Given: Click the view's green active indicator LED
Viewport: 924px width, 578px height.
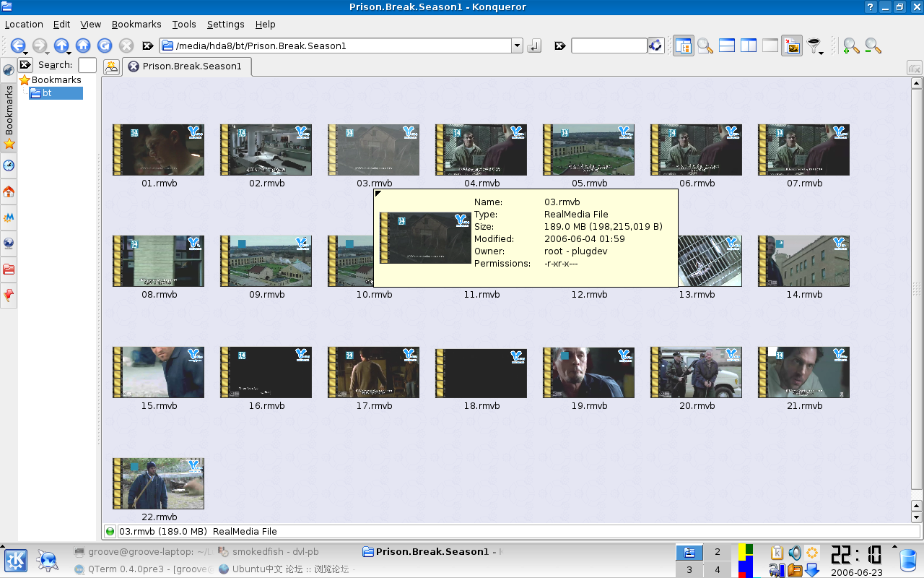Looking at the screenshot, I should [110, 531].
